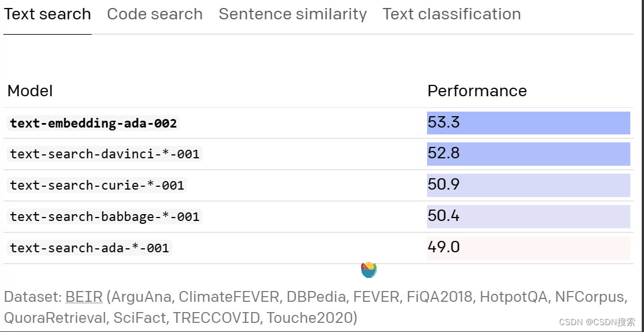The image size is (644, 332).
Task: Click the text-search-curie-*-001 model name
Action: [x=97, y=185]
